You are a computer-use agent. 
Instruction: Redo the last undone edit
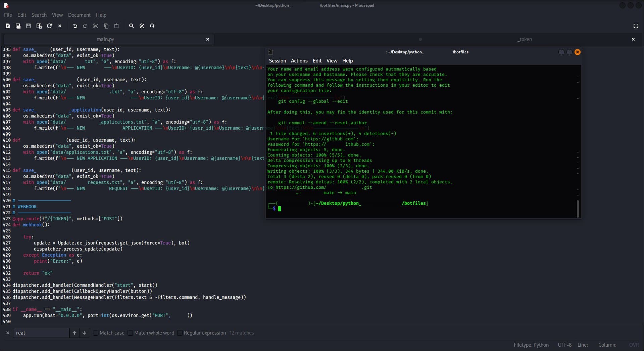(85, 26)
